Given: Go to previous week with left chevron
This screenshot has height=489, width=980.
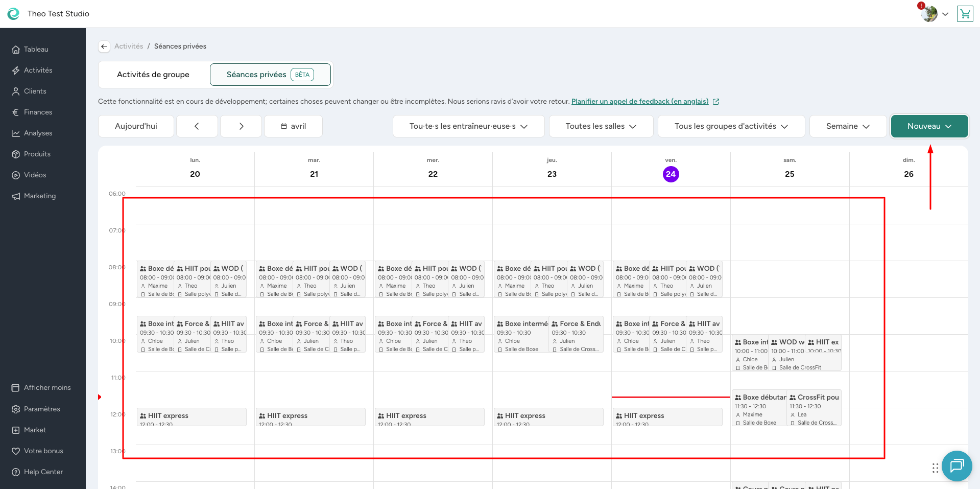Looking at the screenshot, I should (197, 126).
